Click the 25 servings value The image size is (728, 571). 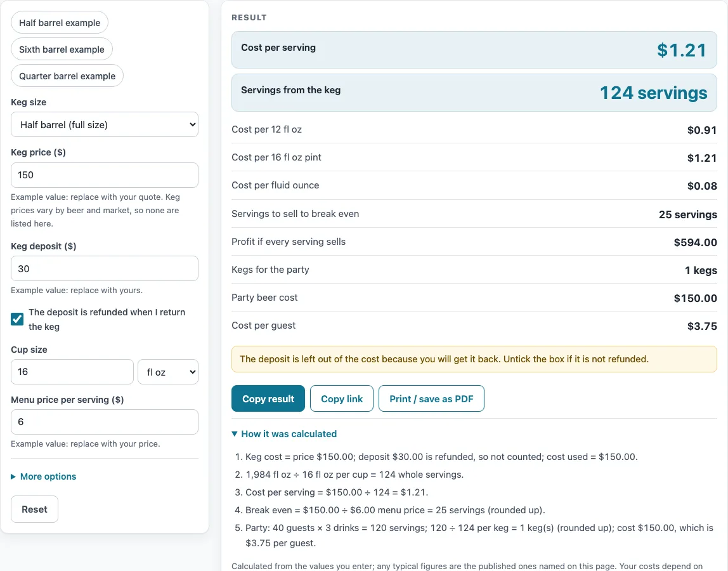pyautogui.click(x=688, y=214)
